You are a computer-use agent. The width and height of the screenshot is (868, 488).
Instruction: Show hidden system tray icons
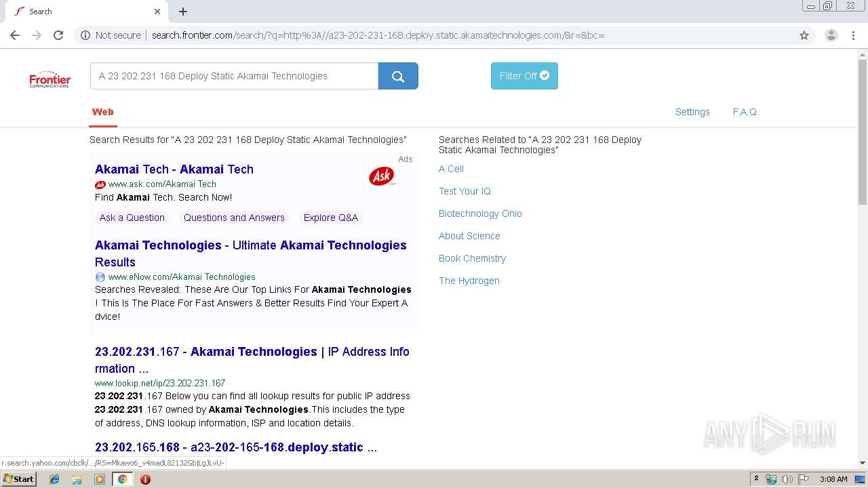756,479
